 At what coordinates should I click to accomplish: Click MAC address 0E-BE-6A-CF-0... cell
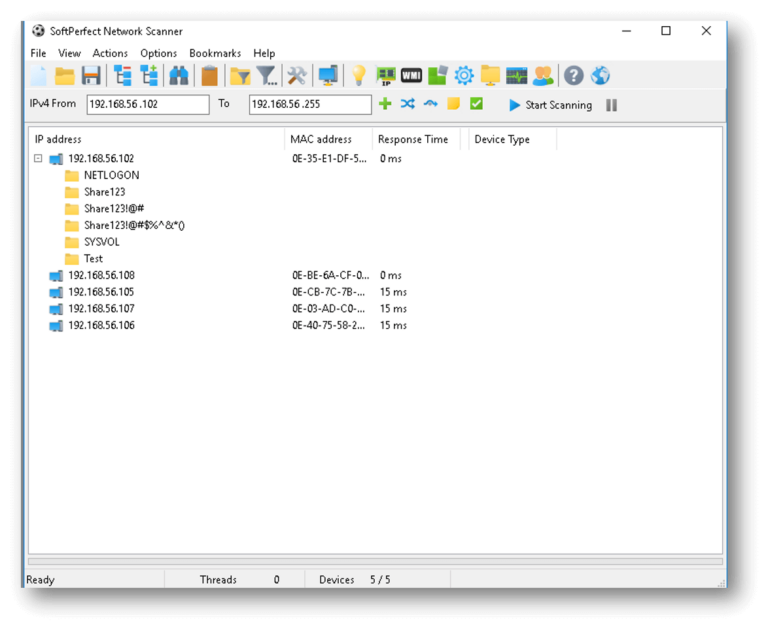[x=330, y=275]
